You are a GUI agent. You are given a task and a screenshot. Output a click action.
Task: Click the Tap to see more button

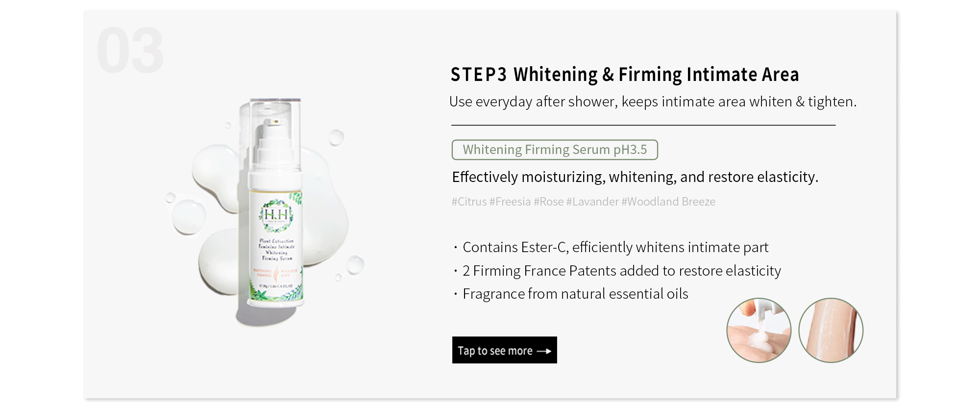coord(504,350)
